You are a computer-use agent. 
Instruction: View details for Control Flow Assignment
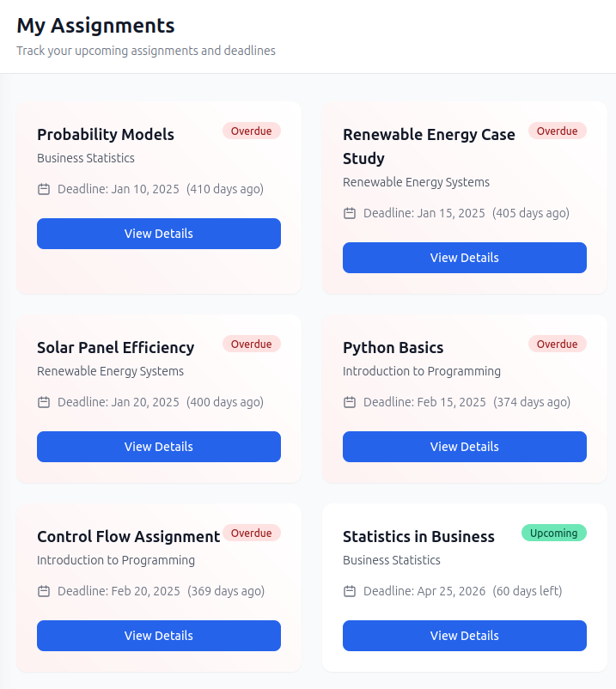[x=159, y=636]
